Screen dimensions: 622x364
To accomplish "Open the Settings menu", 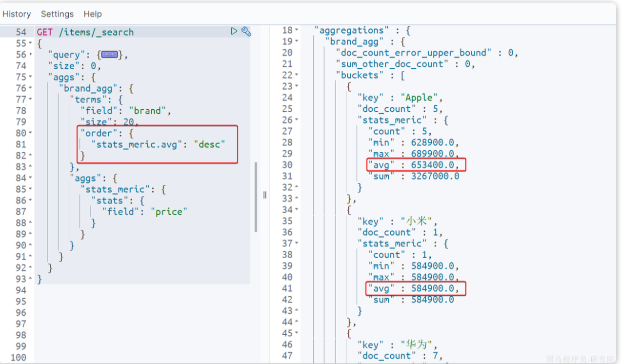I will click(57, 14).
